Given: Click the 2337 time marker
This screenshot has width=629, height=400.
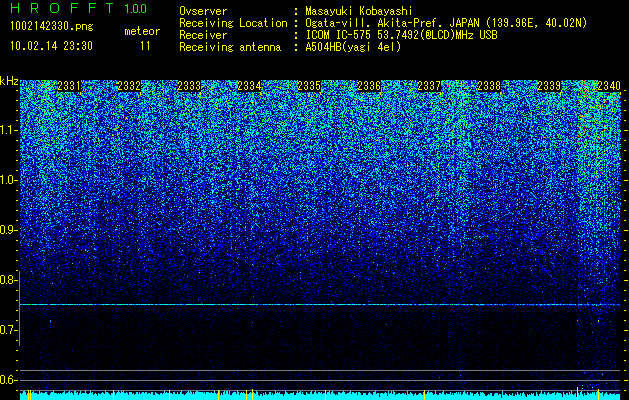Looking at the screenshot, I should point(429,86).
